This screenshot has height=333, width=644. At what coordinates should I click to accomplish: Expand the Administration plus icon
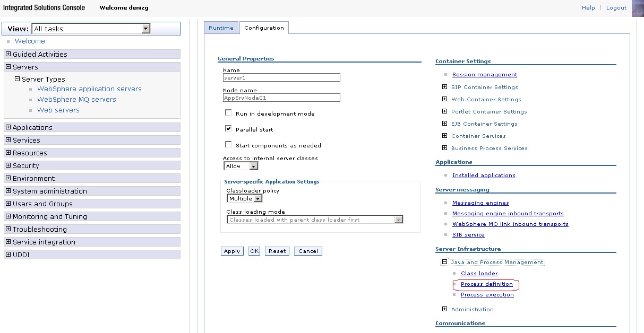pos(444,309)
